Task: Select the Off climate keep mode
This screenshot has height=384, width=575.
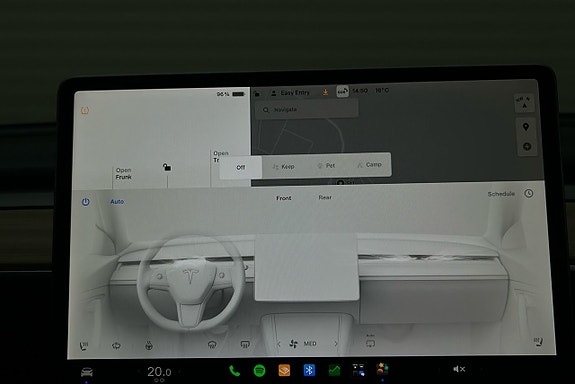Action: point(241,167)
